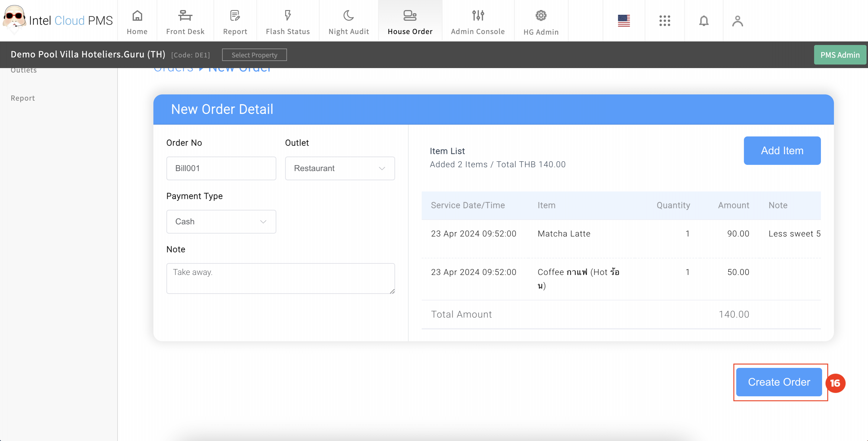Expand the Outlet Restaurant dropdown
The height and width of the screenshot is (441, 868).
(340, 168)
